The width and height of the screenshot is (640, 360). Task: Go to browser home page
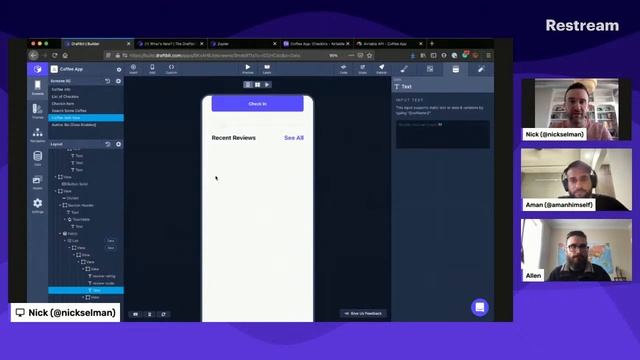point(65,56)
